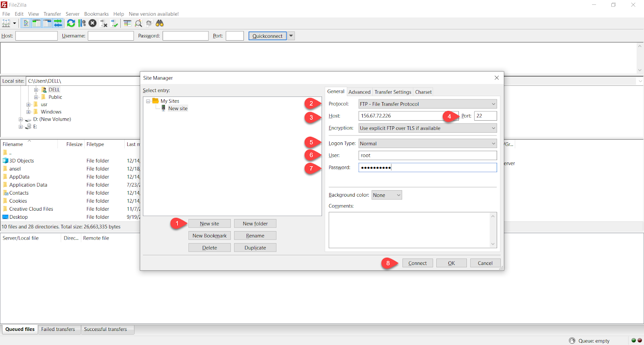Toggle processing of the transfer queue

tap(82, 23)
